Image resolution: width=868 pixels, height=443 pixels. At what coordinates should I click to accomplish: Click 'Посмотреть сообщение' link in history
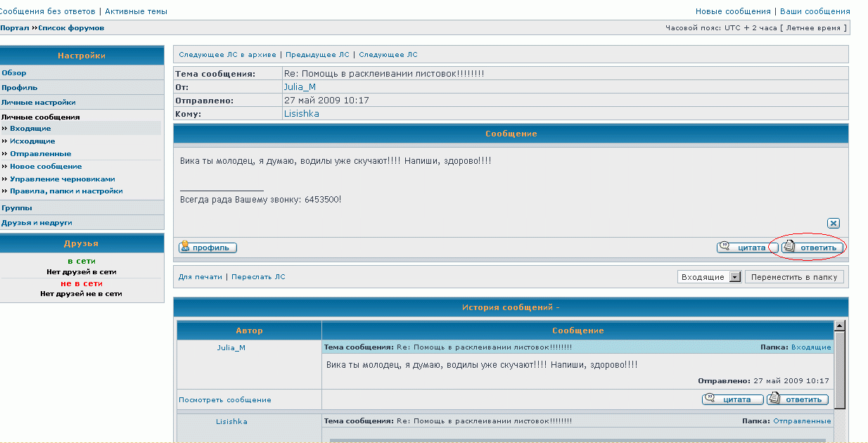pos(224,400)
